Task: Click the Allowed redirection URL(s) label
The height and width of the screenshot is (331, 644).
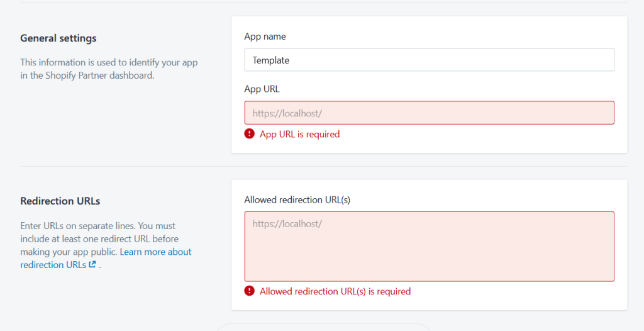Action: [x=297, y=199]
